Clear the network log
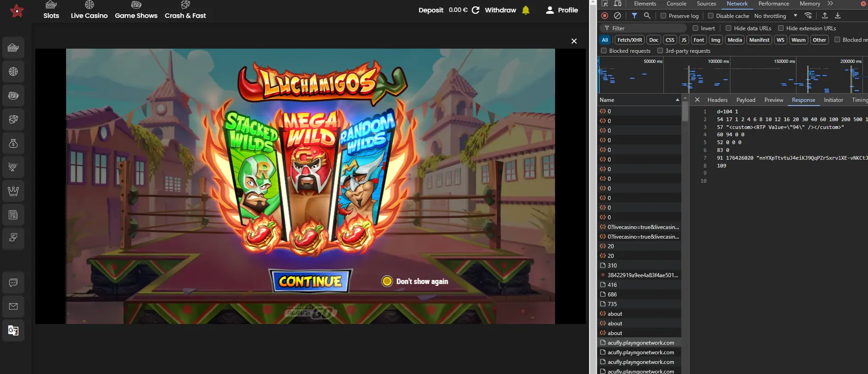Image resolution: width=868 pixels, height=374 pixels. pos(618,16)
